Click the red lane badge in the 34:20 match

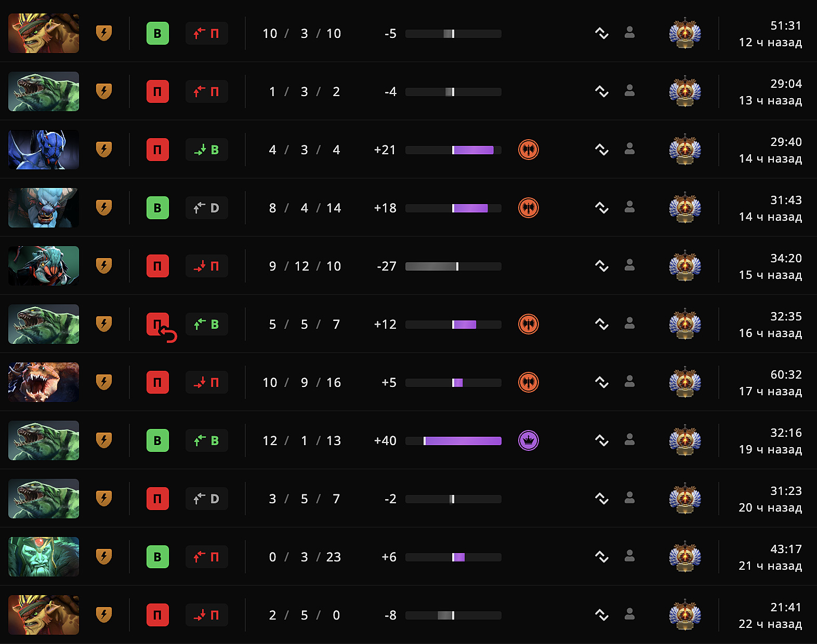coord(207,266)
